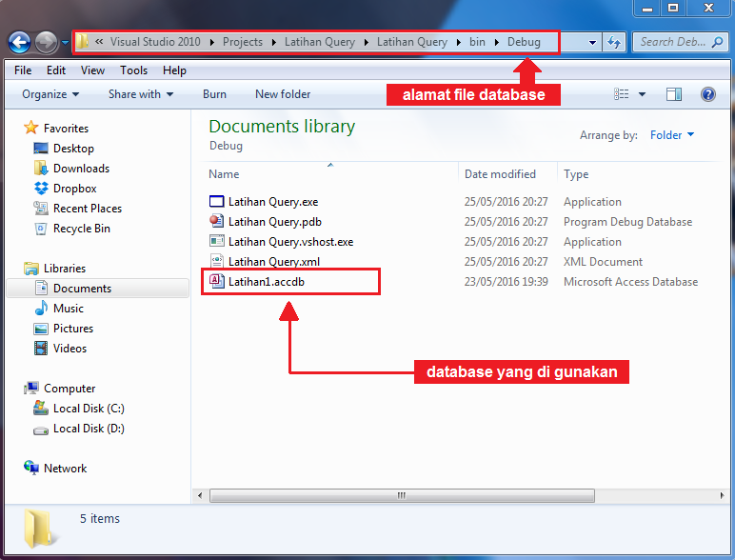The width and height of the screenshot is (735, 560).
Task: Open the Arrange by Folder dropdown
Action: (672, 135)
